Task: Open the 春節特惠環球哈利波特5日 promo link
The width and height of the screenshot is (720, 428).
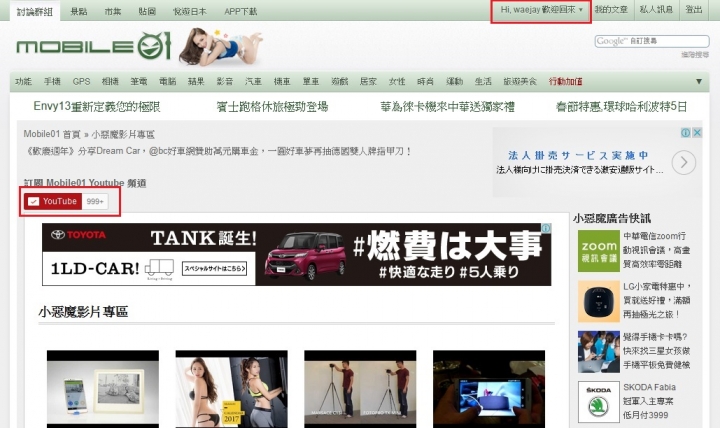Action: coord(621,107)
